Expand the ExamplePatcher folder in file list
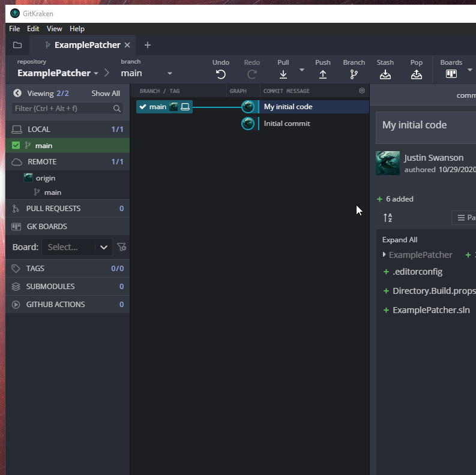This screenshot has width=476, height=475. click(384, 254)
